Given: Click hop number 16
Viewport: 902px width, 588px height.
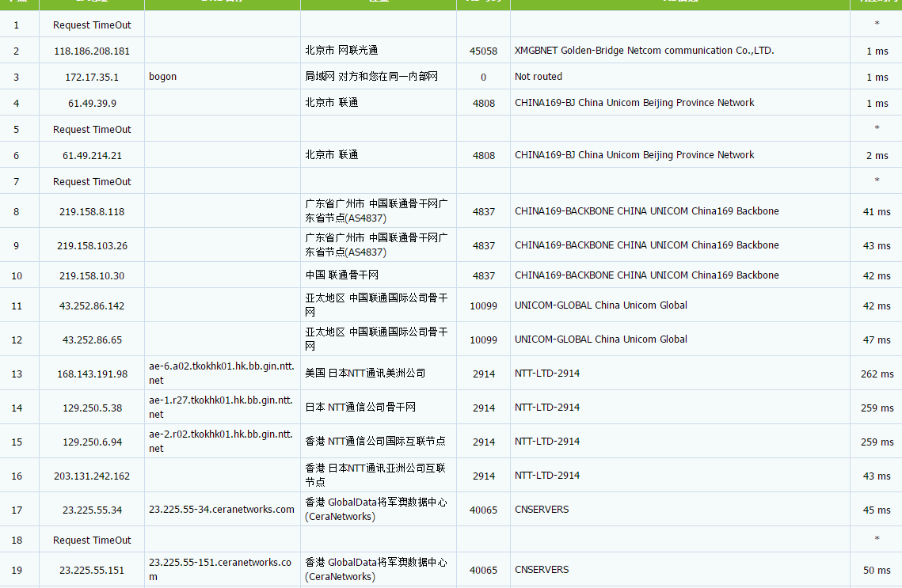Looking at the screenshot, I should [x=17, y=476].
